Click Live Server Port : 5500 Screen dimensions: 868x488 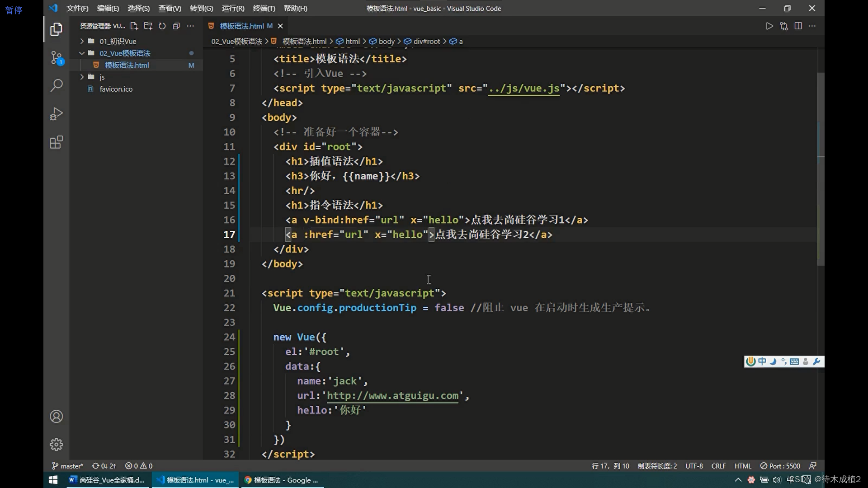click(780, 466)
